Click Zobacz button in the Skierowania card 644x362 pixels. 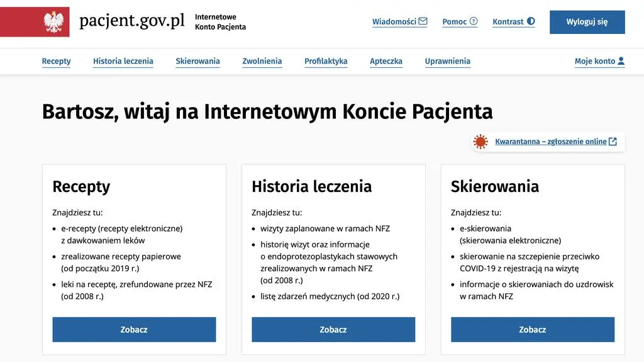click(533, 329)
